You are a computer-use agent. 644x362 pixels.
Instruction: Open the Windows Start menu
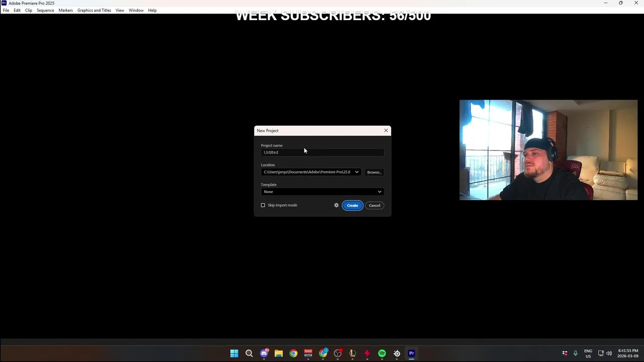[x=234, y=353]
